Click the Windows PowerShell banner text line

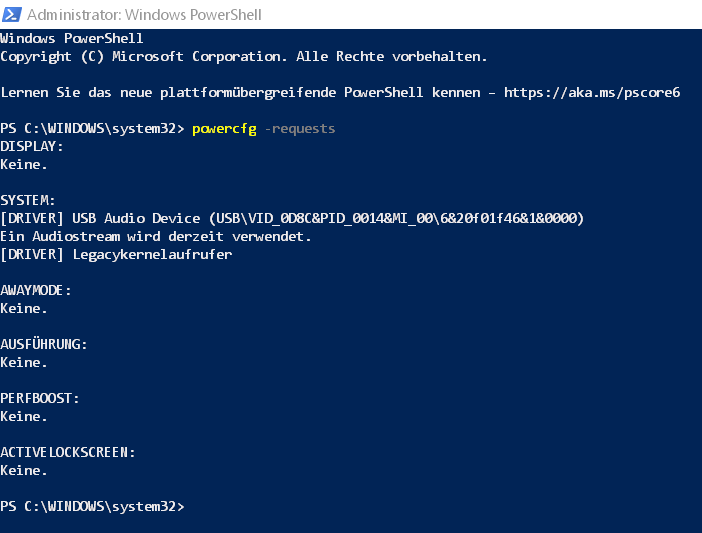pyautogui.click(x=72, y=39)
